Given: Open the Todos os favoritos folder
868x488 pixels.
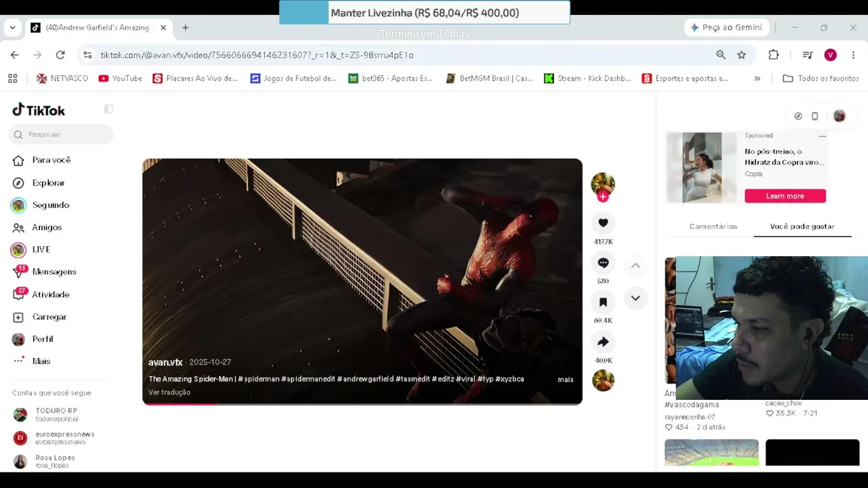Looking at the screenshot, I should [821, 79].
